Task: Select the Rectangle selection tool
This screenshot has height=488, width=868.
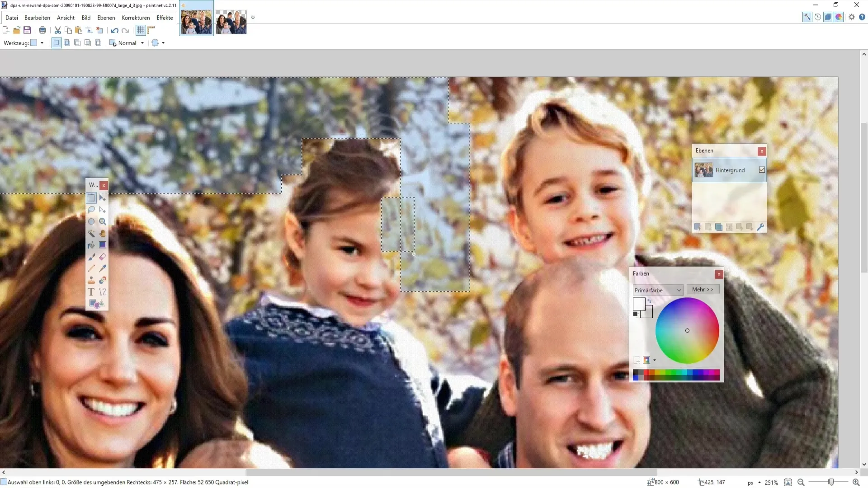Action: pyautogui.click(x=91, y=198)
